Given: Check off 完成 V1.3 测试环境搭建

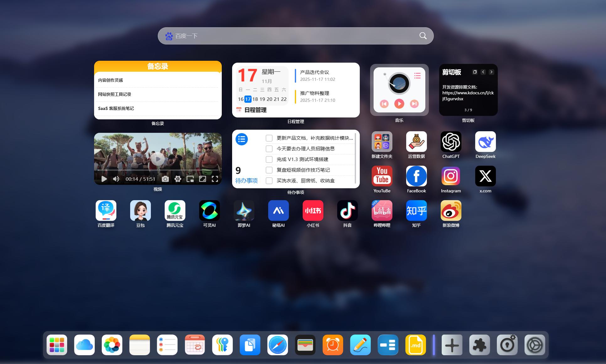Looking at the screenshot, I should pyautogui.click(x=269, y=159).
